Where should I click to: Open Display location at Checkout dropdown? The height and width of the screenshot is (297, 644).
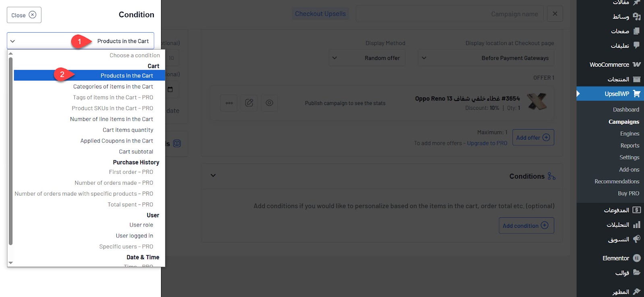(485, 58)
